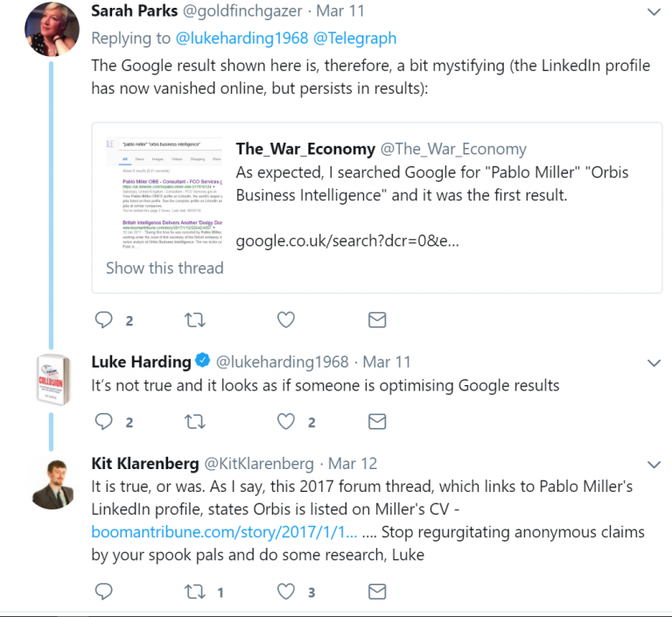
Task: Reply to Kit Klarenberg's tweet
Action: click(x=104, y=592)
